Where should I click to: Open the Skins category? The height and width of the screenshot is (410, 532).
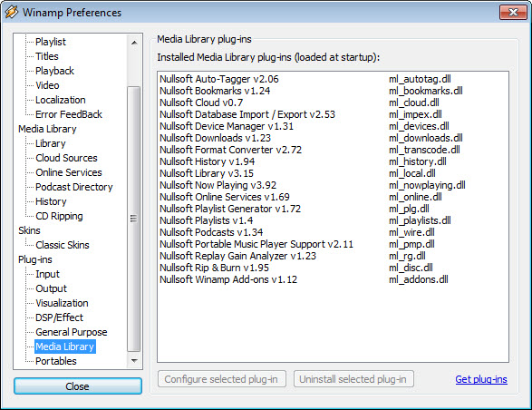[30, 230]
